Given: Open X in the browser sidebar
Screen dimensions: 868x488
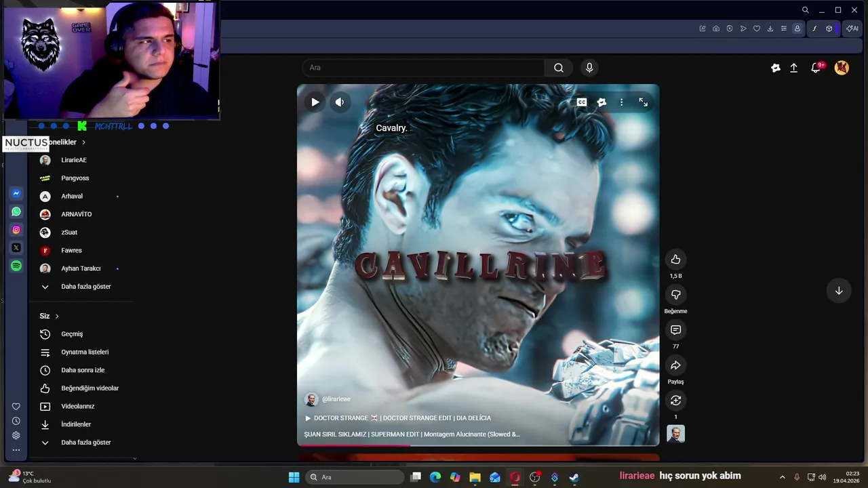Looking at the screenshot, I should [x=16, y=248].
